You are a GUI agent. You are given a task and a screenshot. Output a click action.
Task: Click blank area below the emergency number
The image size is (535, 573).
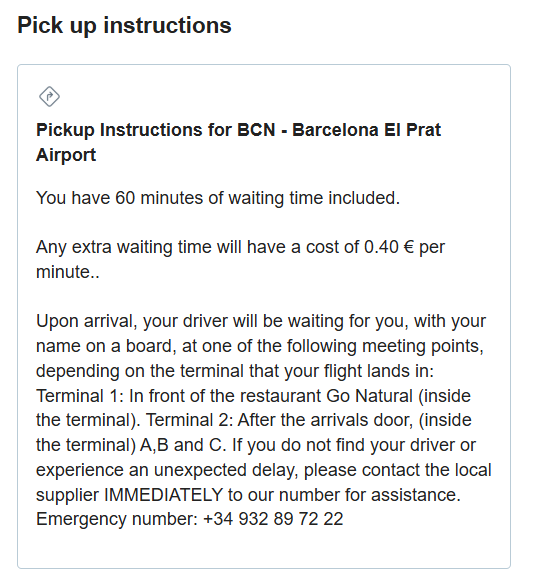tap(263, 550)
